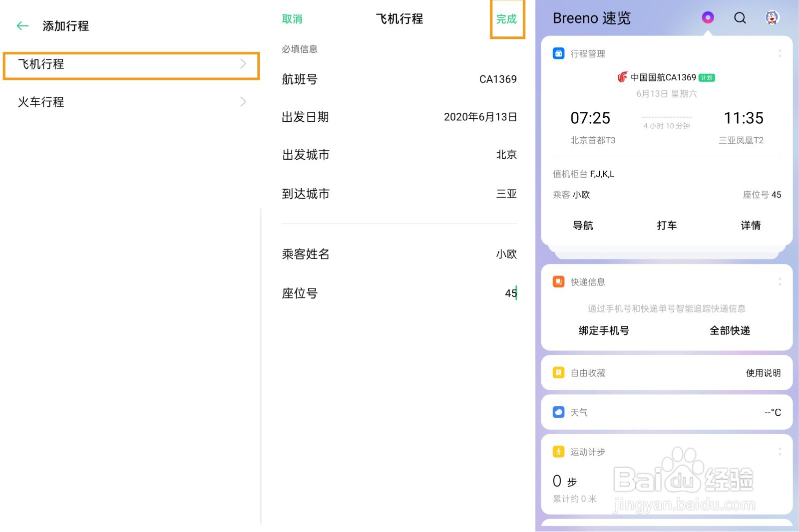This screenshot has height=532, width=799.
Task: Click the 快递信息 card icon
Action: (x=558, y=282)
